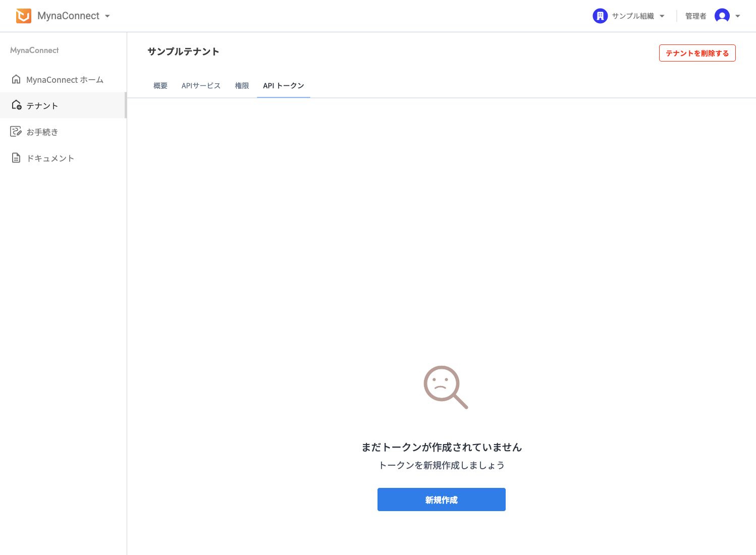Click the 管理者 role label

pyautogui.click(x=695, y=16)
